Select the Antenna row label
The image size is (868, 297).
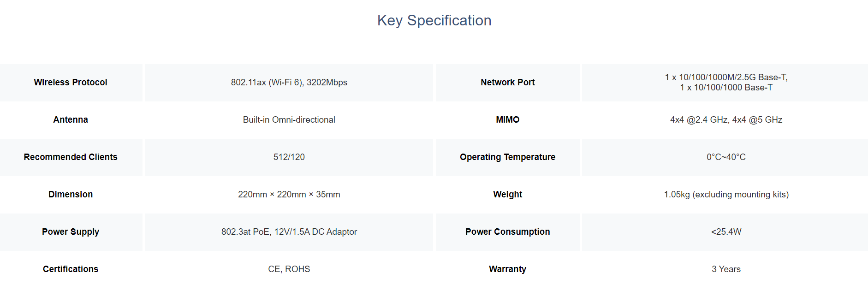[71, 120]
